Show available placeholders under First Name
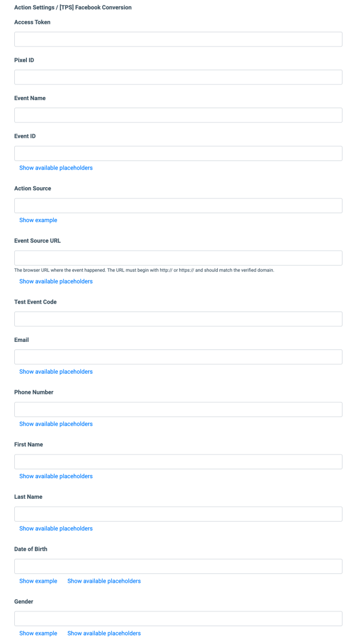This screenshot has height=644, width=355. tap(56, 477)
